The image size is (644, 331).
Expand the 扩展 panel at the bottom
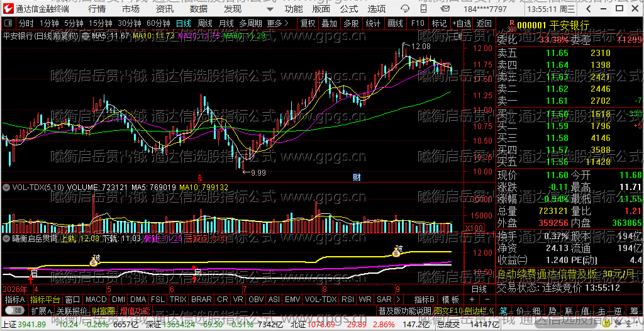(x=42, y=310)
